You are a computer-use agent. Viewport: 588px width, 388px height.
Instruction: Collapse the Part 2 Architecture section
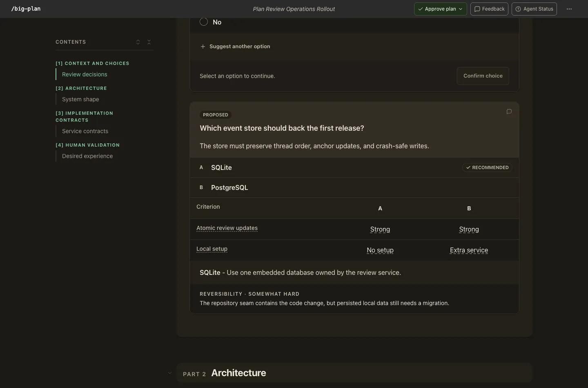pyautogui.click(x=170, y=373)
